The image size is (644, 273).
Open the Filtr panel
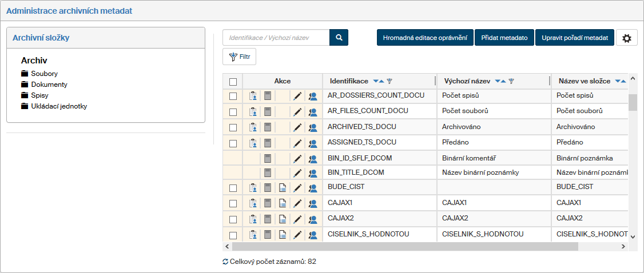pyautogui.click(x=239, y=57)
